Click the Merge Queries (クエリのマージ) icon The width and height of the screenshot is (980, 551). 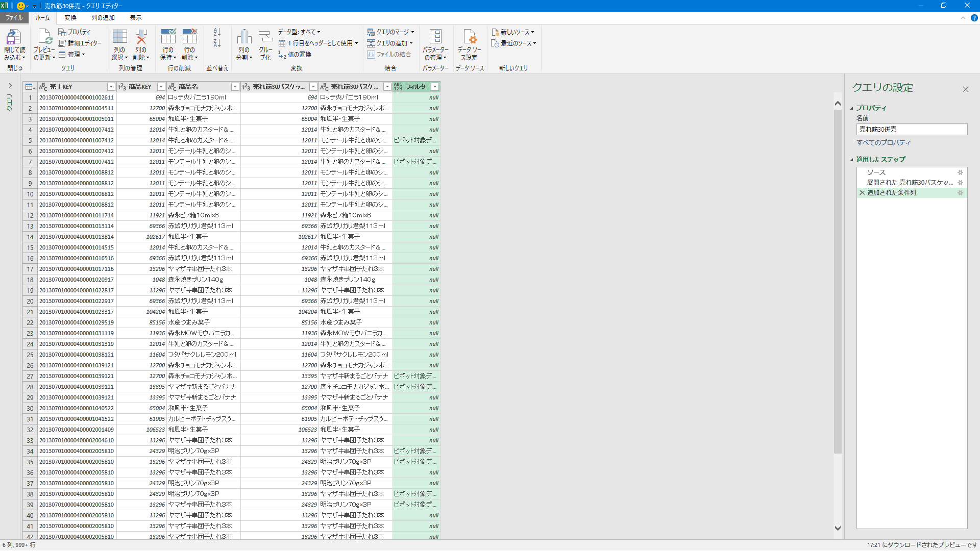coord(371,32)
